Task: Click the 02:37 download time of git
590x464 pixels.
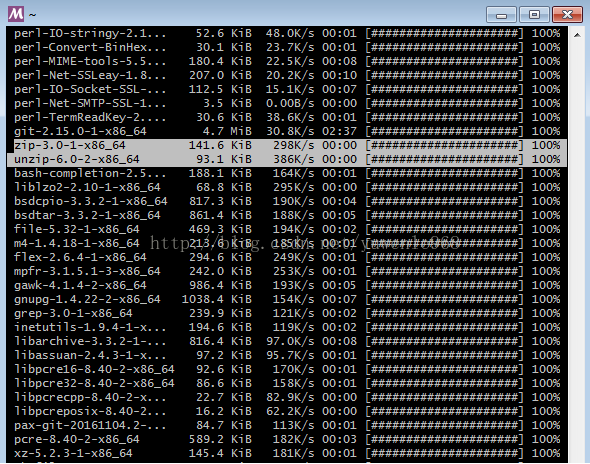Action: [x=339, y=131]
